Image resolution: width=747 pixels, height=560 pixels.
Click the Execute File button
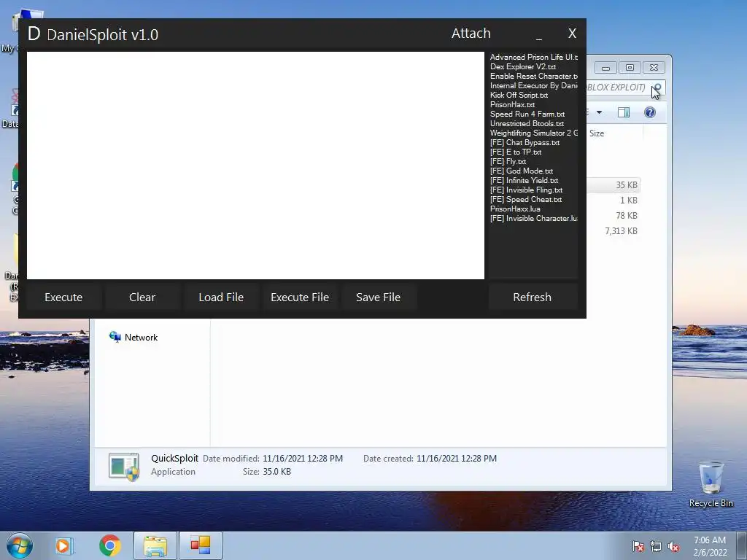(300, 297)
